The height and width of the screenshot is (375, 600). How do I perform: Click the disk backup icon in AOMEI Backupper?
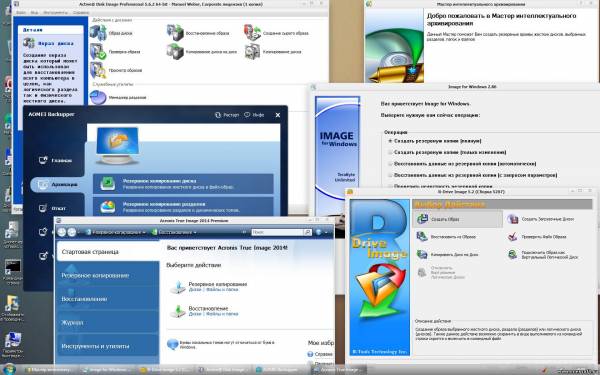point(108,184)
